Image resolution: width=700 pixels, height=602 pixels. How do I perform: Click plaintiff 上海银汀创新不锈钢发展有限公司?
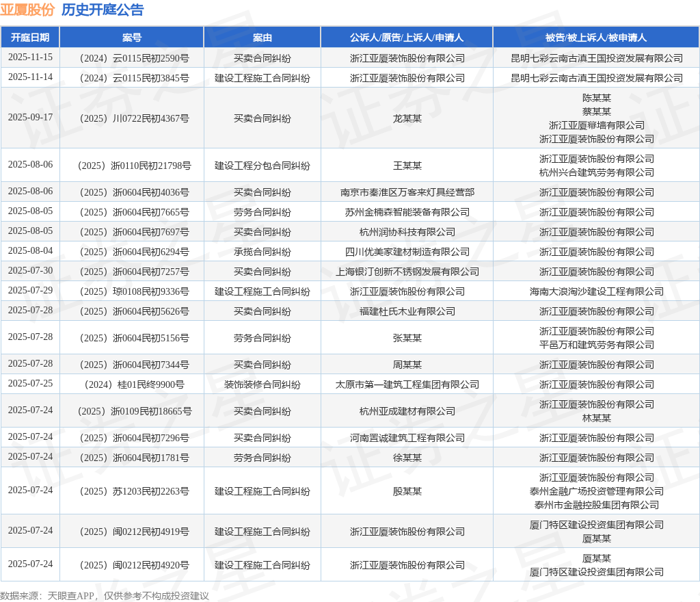pyautogui.click(x=407, y=272)
